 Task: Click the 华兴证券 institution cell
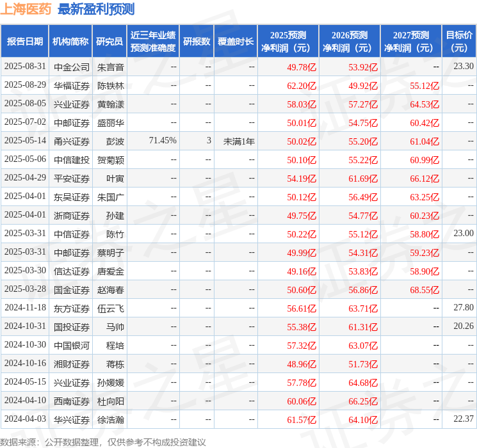72,419
